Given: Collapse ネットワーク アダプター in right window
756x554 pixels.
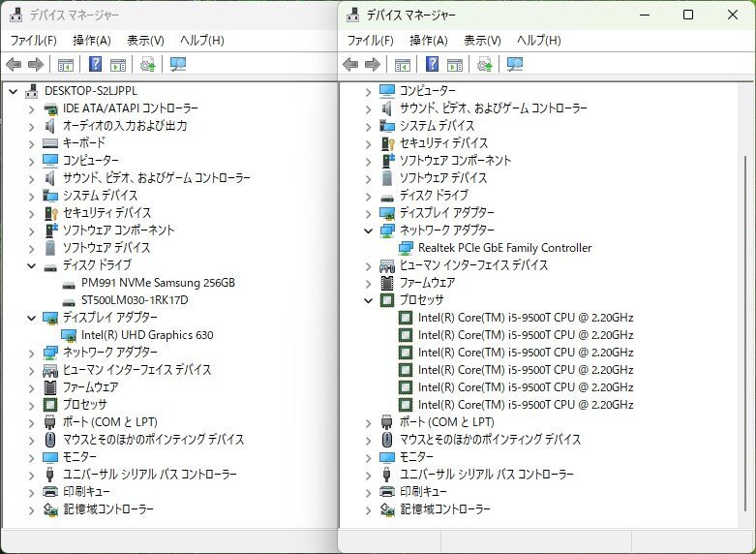Looking at the screenshot, I should (x=369, y=231).
